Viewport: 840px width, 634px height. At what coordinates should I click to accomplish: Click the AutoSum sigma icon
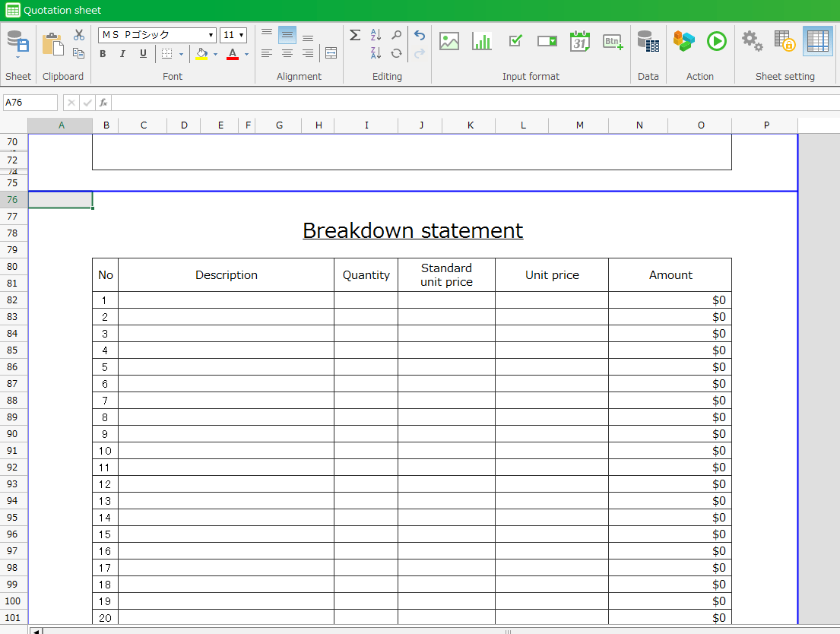click(355, 35)
